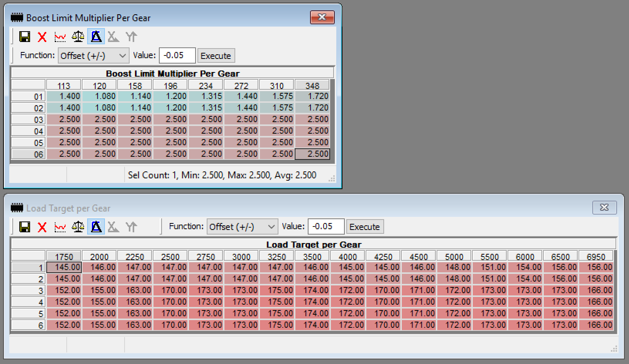The width and height of the screenshot is (629, 364).
Task: Click the Load Target per Gear table title header
Action: click(314, 244)
